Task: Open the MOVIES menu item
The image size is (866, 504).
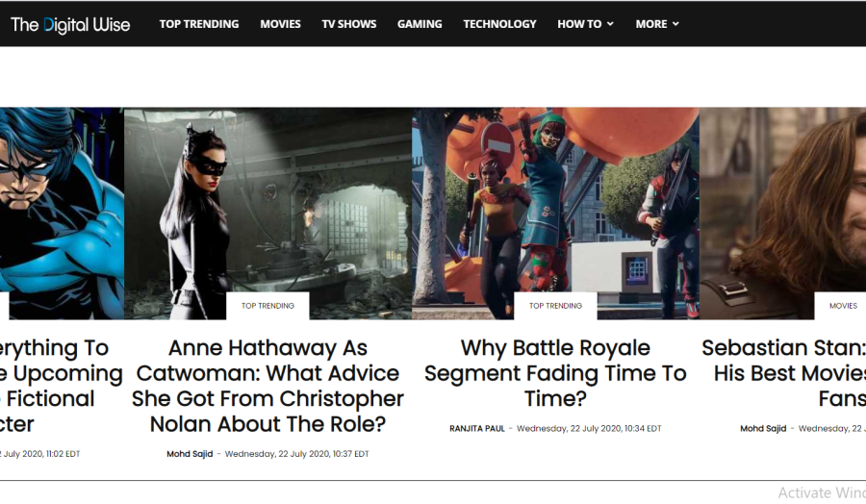Action: pos(280,24)
